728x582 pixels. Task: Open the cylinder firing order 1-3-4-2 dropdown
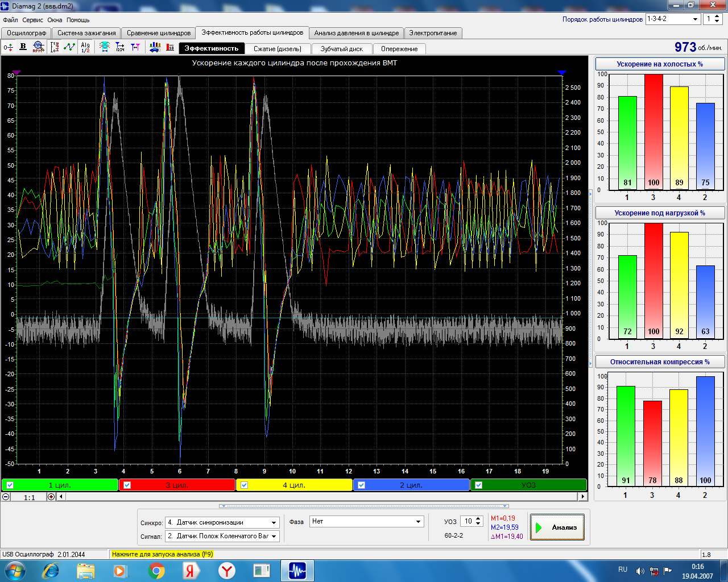tap(695, 19)
